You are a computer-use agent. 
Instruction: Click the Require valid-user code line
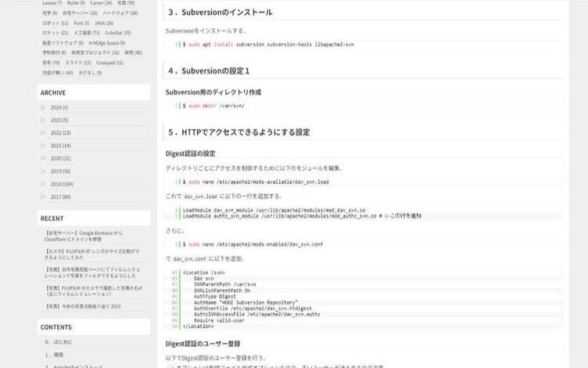[219, 321]
